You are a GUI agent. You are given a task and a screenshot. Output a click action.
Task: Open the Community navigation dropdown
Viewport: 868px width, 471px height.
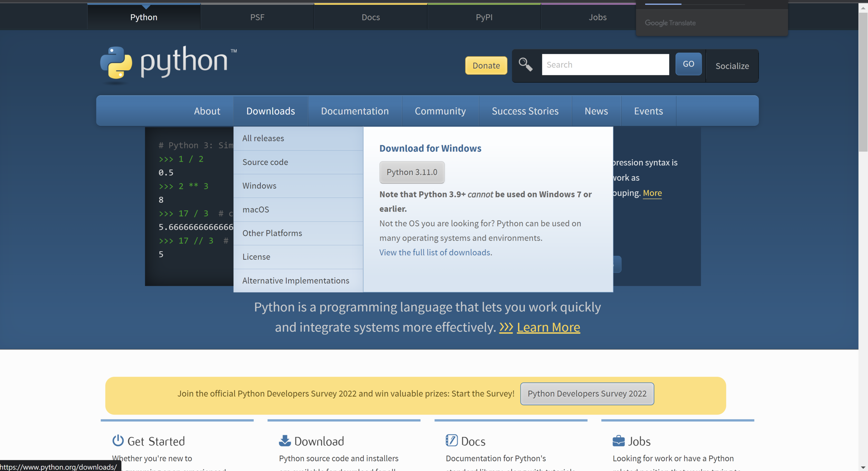tap(440, 111)
